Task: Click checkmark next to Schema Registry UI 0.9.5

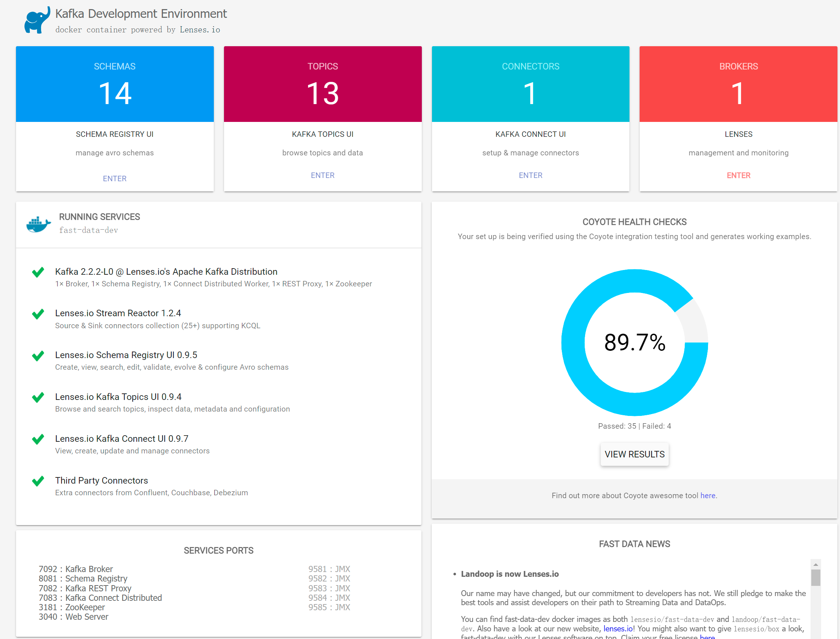Action: click(38, 356)
